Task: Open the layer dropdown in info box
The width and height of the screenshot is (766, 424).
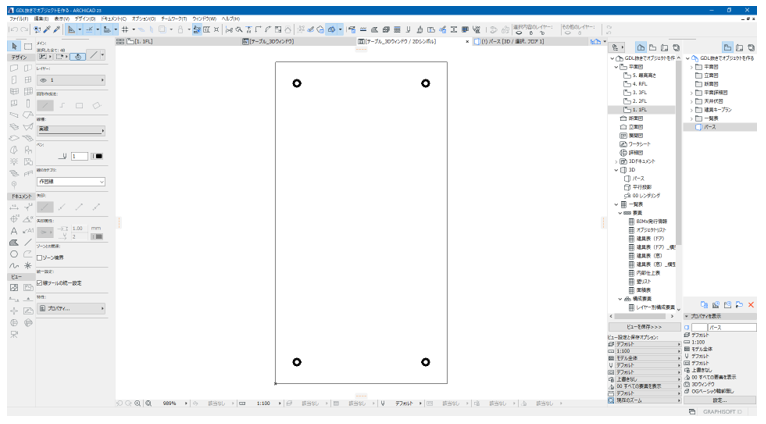Action: (71, 80)
